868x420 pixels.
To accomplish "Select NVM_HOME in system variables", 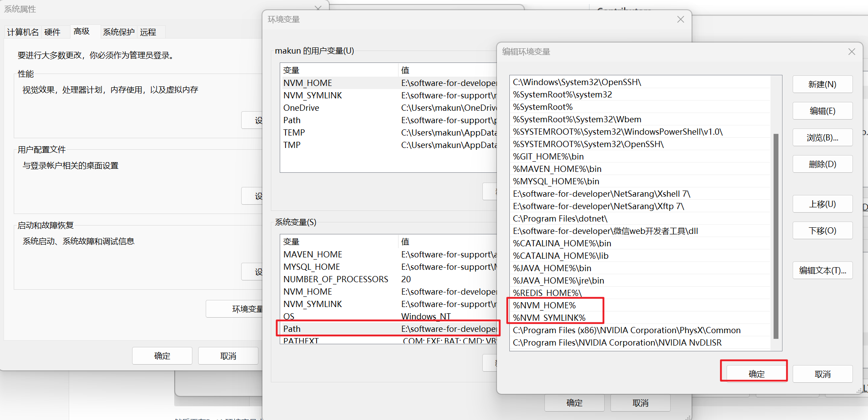I will [x=389, y=292].
